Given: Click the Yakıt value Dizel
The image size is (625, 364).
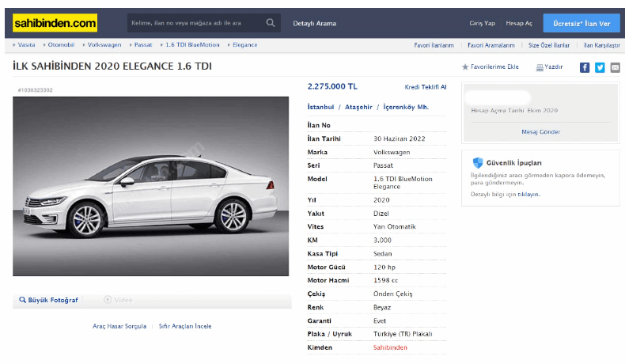Looking at the screenshot, I should click(x=381, y=214).
